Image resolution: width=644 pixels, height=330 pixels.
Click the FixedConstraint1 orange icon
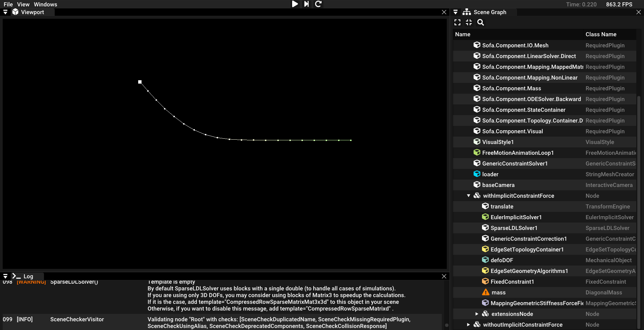click(x=485, y=281)
